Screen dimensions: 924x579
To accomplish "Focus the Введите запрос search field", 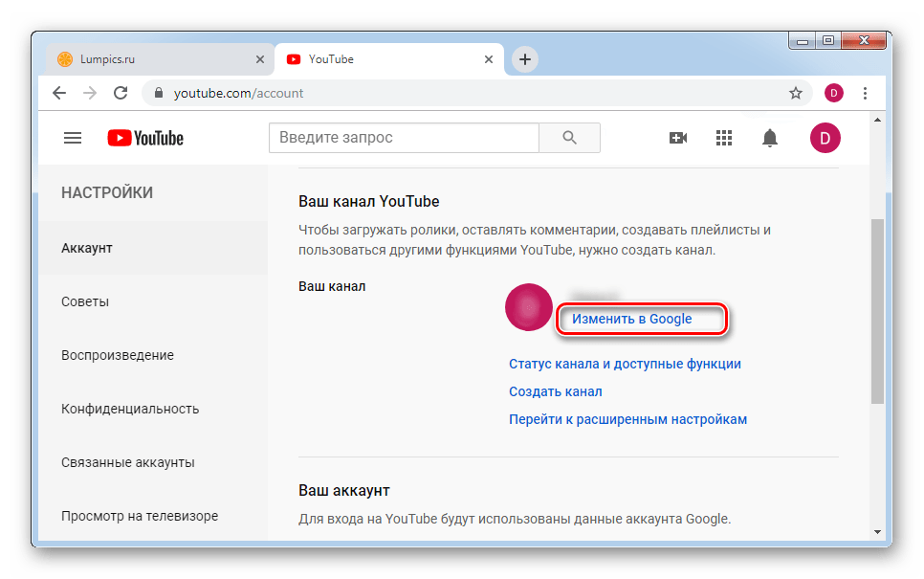I will [404, 138].
